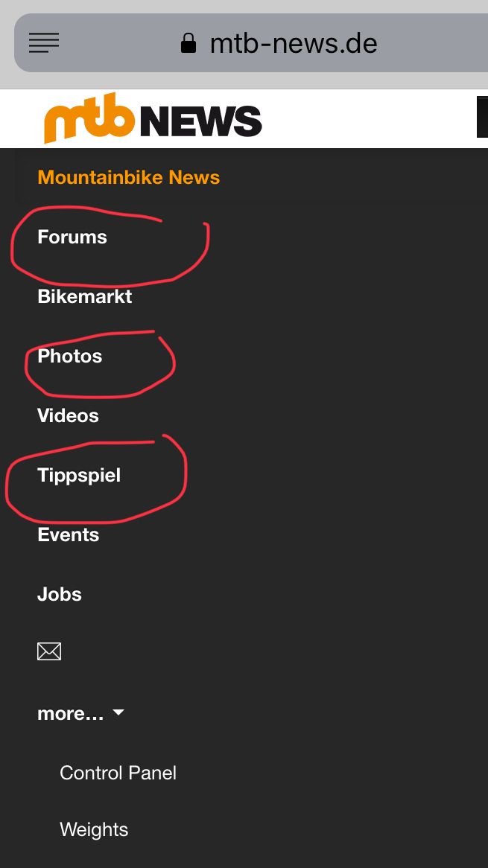
Task: Go to Forums
Action: [72, 237]
